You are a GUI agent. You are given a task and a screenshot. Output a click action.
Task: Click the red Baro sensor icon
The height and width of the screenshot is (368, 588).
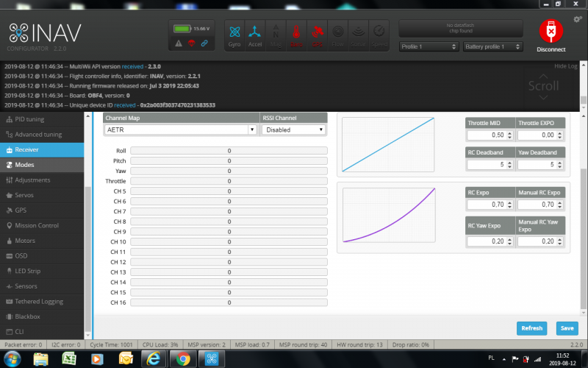pyautogui.click(x=296, y=35)
